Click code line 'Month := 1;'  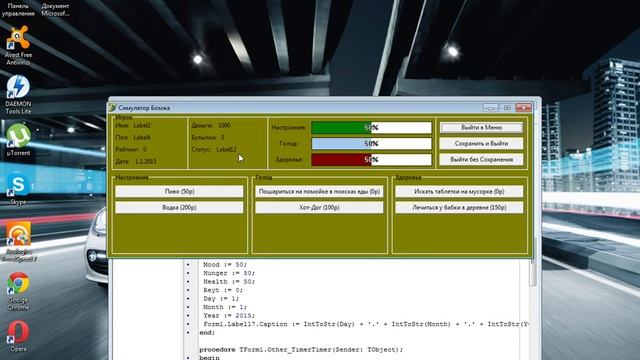(x=225, y=307)
